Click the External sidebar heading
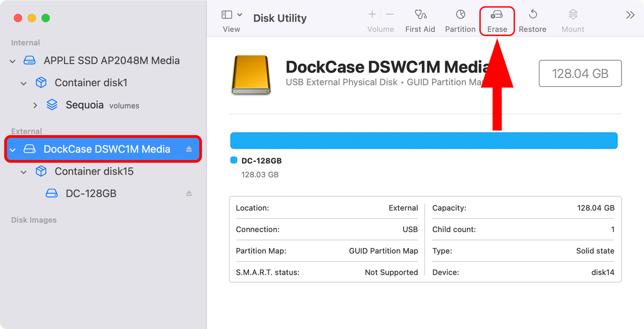This screenshot has height=329, width=644. coord(26,131)
